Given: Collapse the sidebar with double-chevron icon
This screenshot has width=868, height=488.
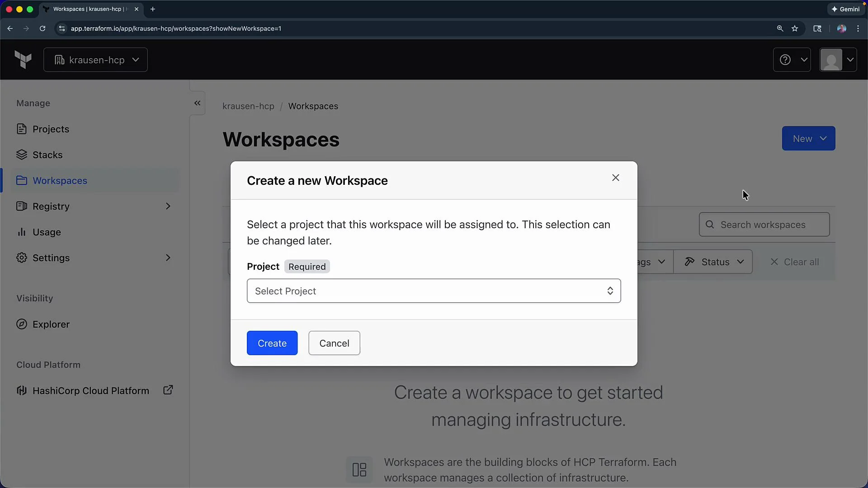Looking at the screenshot, I should pyautogui.click(x=198, y=103).
